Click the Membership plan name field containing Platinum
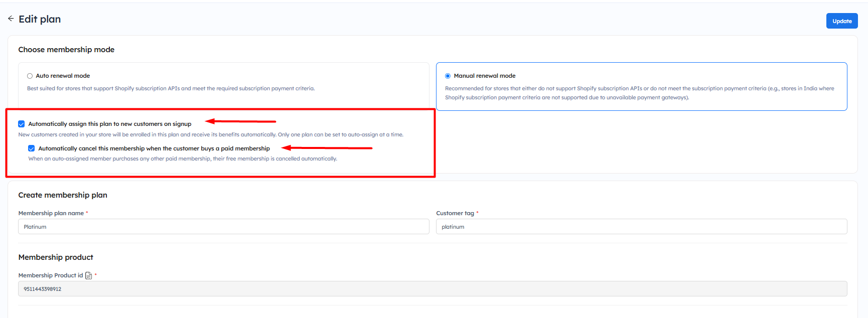 [x=224, y=227]
